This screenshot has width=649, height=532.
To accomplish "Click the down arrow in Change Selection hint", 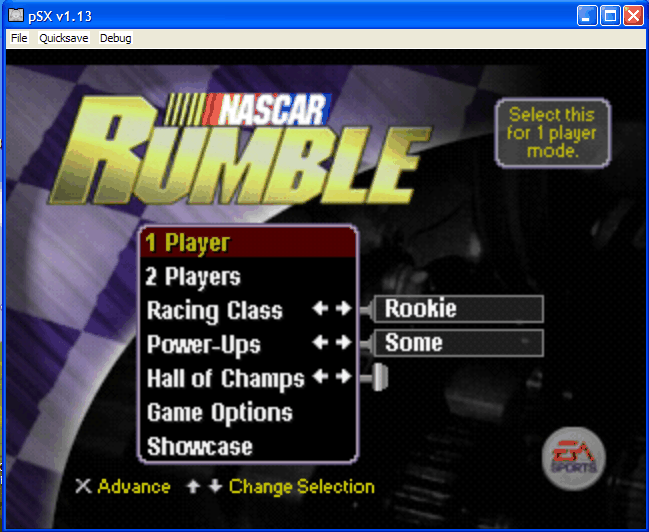I will [x=215, y=486].
